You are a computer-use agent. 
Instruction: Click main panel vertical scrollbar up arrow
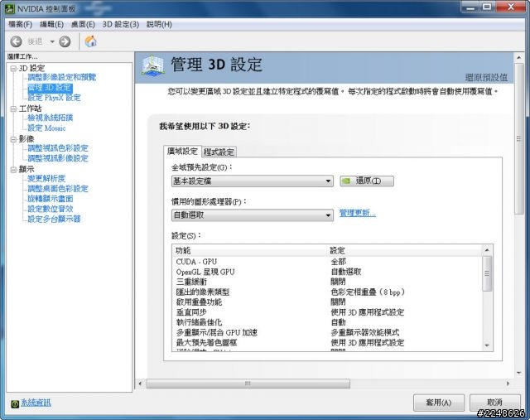[519, 58]
